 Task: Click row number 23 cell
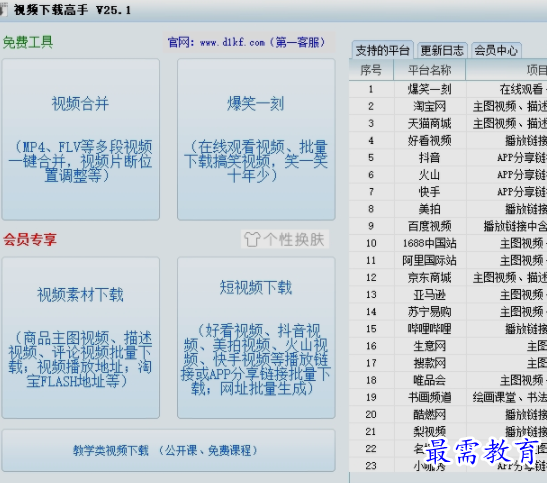[371, 466]
